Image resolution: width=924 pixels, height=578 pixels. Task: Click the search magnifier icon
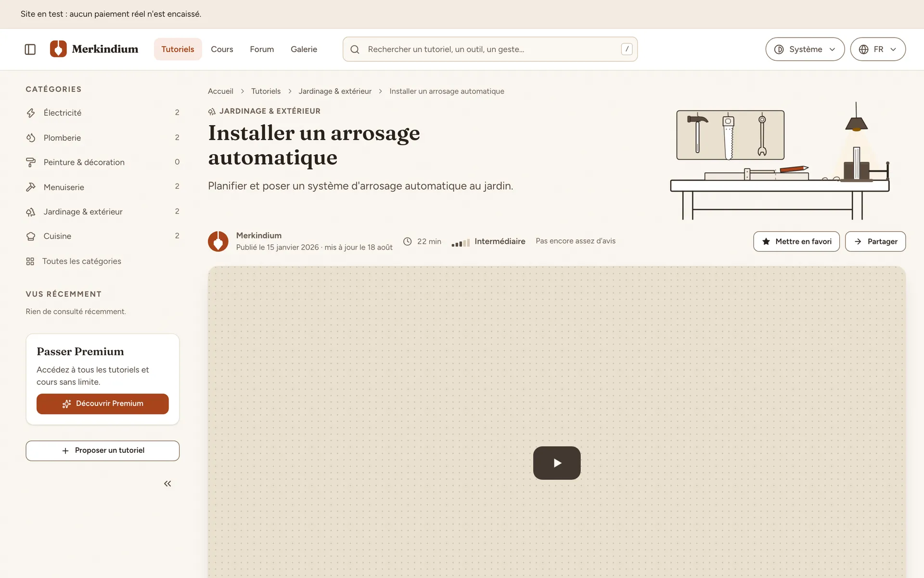click(355, 49)
